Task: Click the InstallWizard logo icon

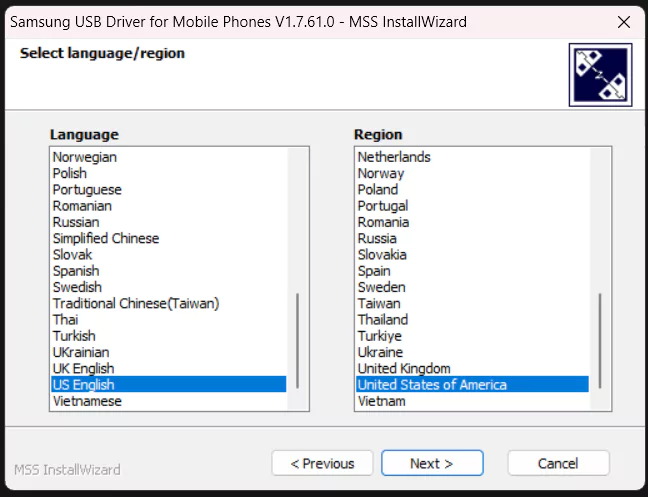Action: 600,75
